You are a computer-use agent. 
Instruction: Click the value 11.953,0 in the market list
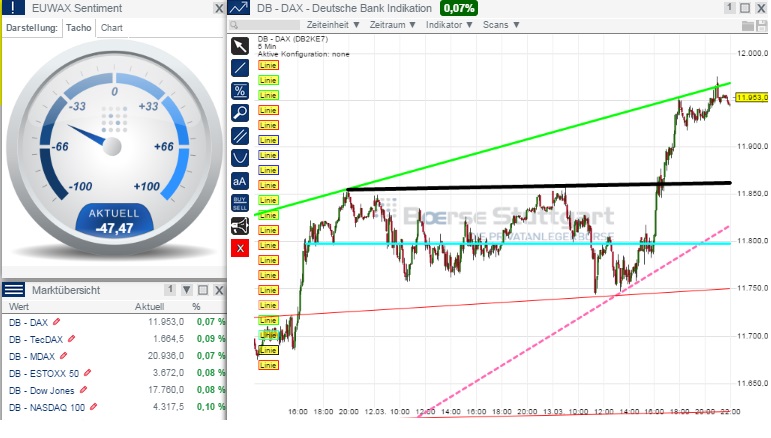(166, 321)
